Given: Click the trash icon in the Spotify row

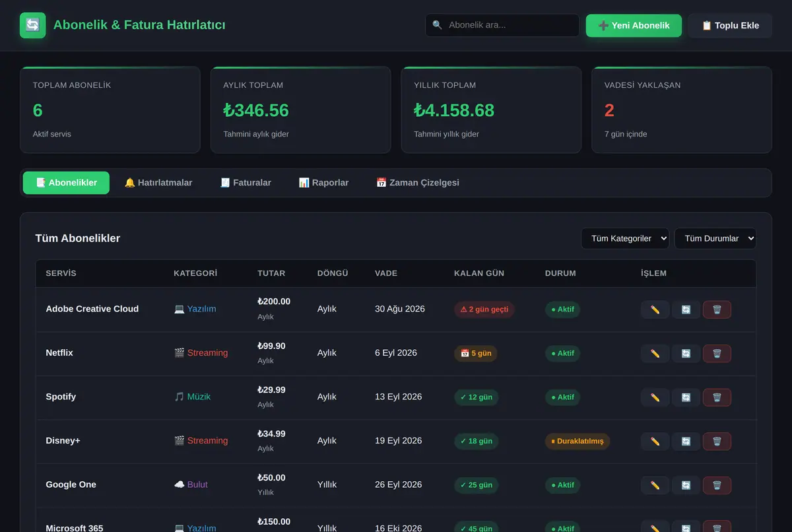Looking at the screenshot, I should (717, 397).
